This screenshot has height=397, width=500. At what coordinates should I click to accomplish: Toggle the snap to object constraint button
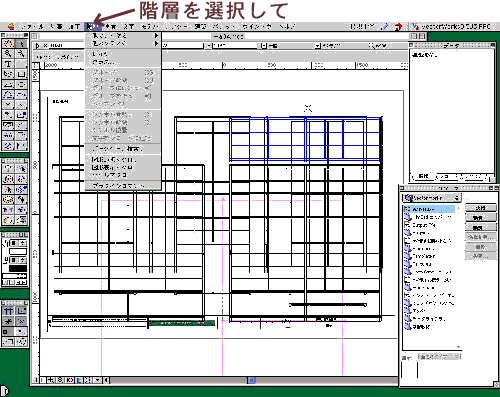21,311
